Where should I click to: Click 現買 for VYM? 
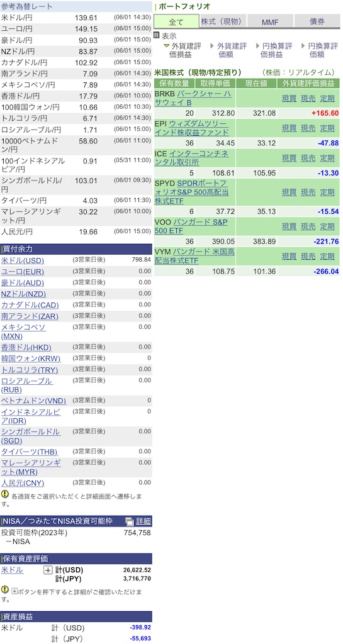coord(289,257)
